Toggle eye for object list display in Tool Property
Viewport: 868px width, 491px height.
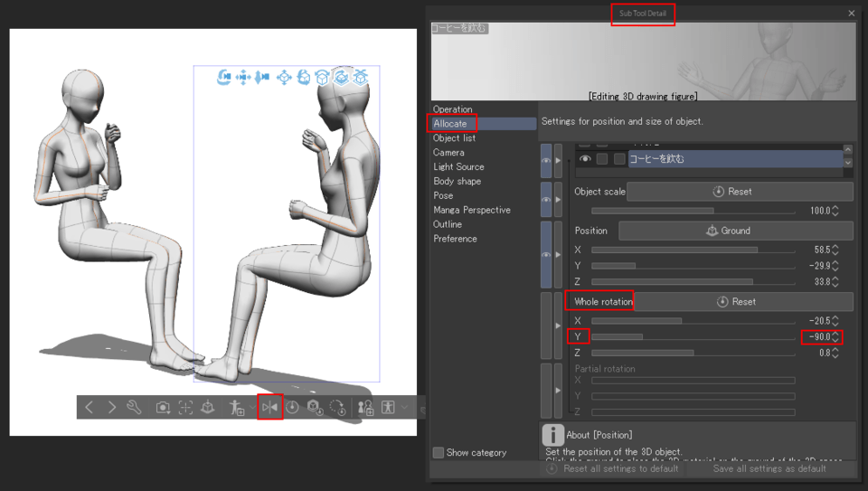(x=546, y=161)
